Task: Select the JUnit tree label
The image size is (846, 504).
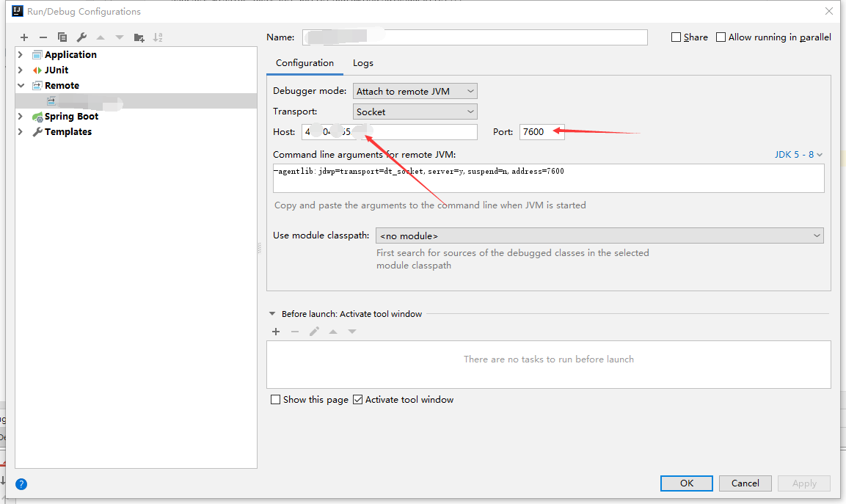Action: [x=56, y=70]
